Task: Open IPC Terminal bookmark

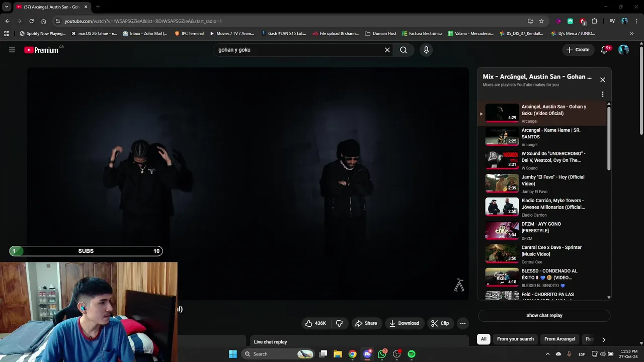Action: pyautogui.click(x=189, y=34)
